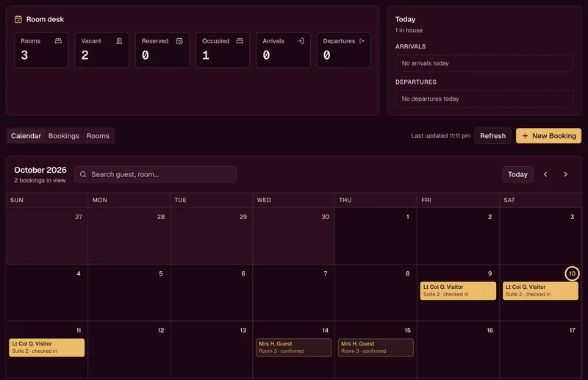The image size is (588, 380).
Task: Click the sign-out icon in Departures card
Action: pyautogui.click(x=362, y=41)
